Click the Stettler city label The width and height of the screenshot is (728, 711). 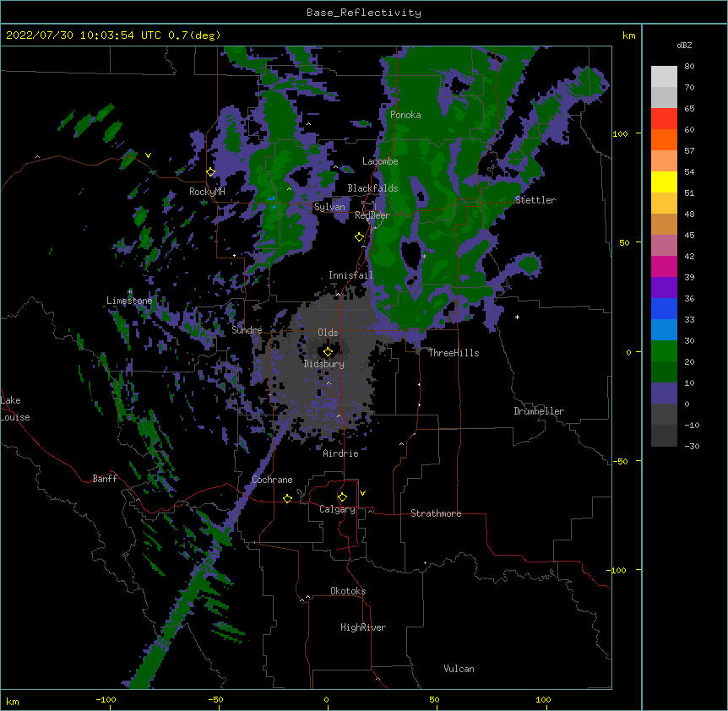pyautogui.click(x=535, y=200)
